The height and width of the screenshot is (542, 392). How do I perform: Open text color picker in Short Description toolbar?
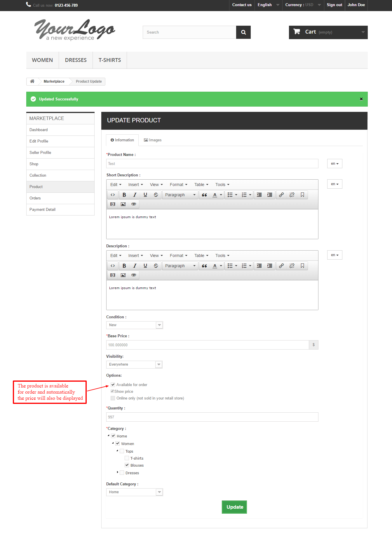tap(221, 195)
